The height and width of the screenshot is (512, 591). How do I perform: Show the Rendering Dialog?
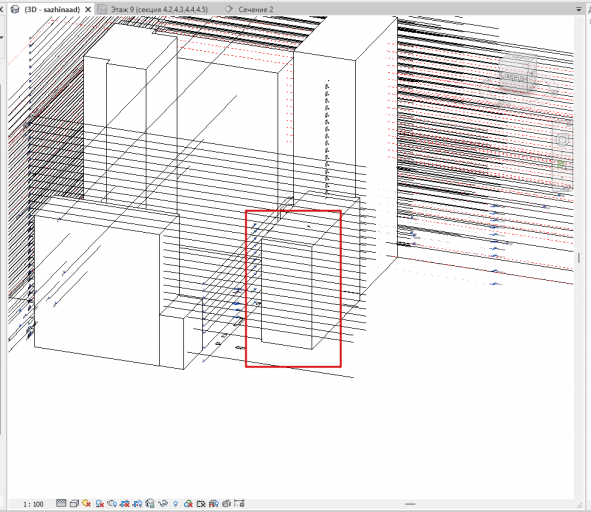[x=112, y=503]
